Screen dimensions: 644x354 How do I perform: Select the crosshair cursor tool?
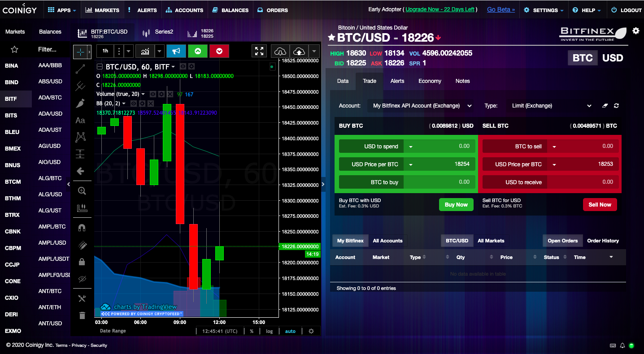point(80,52)
